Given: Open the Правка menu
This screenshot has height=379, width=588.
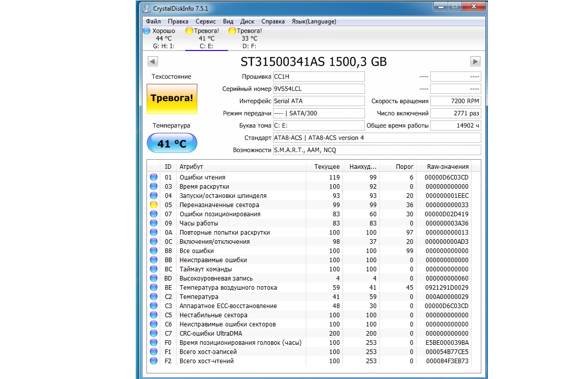Looking at the screenshot, I should pyautogui.click(x=178, y=21).
